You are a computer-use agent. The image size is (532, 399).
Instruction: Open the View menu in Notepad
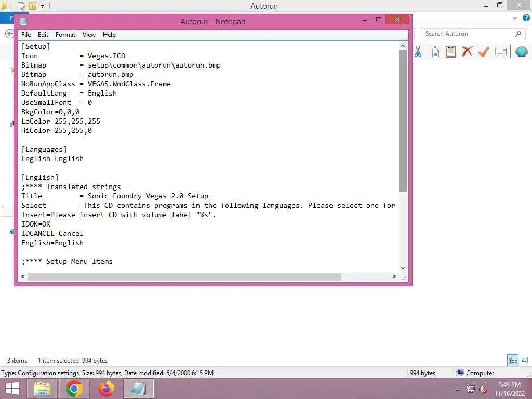(x=89, y=35)
